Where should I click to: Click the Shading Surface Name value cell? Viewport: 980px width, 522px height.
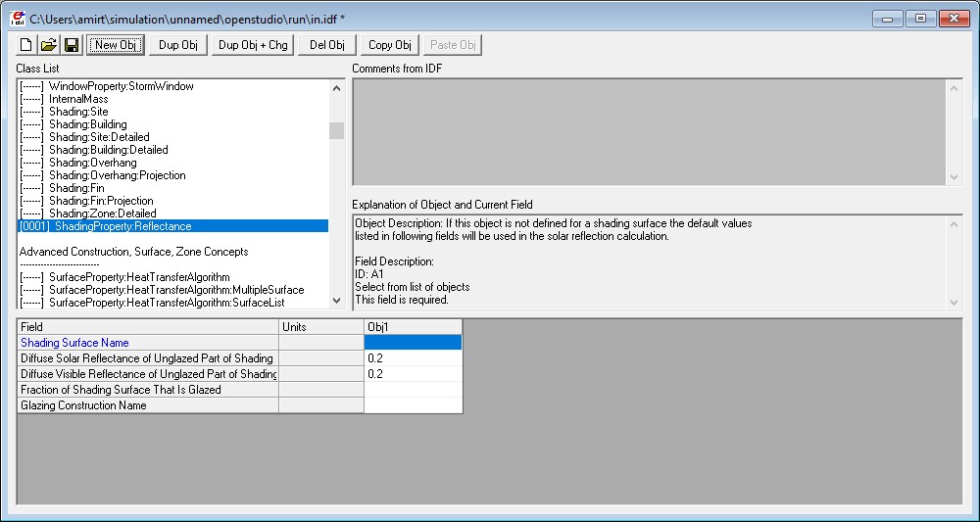[x=414, y=342]
